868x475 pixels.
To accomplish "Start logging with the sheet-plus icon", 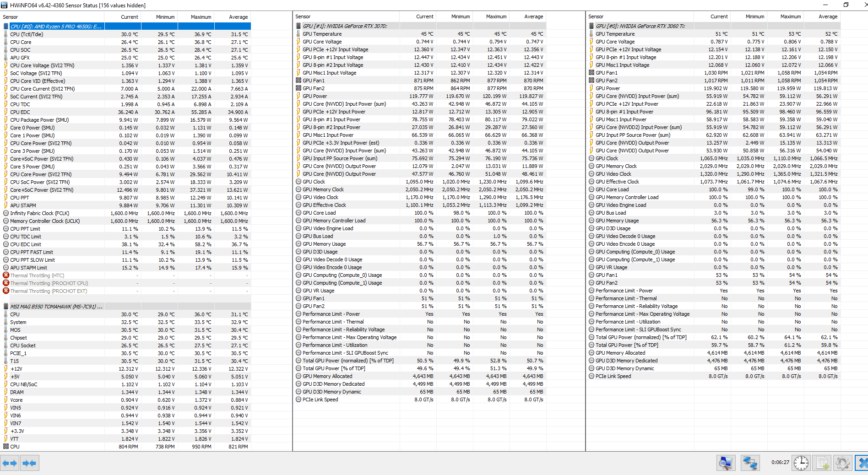I will [x=822, y=463].
